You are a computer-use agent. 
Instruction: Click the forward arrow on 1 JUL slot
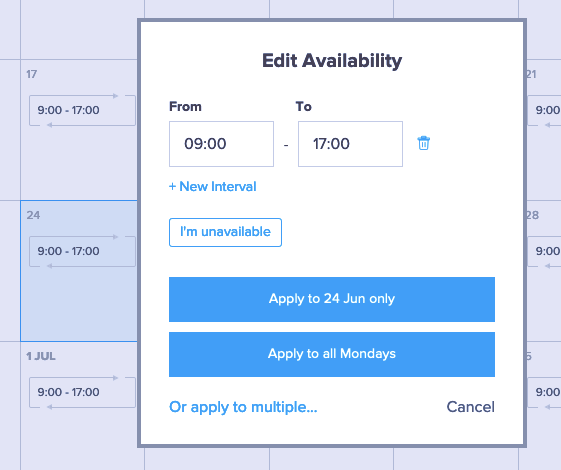pyautogui.click(x=115, y=377)
